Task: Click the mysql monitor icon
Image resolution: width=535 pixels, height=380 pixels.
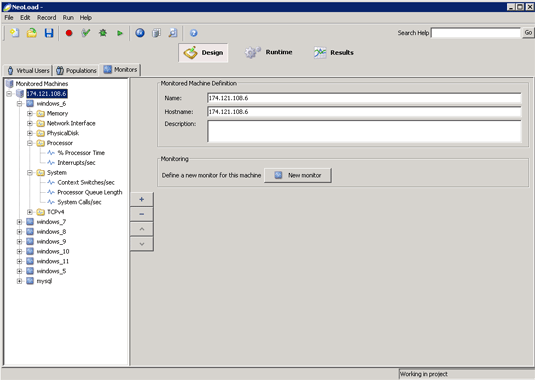Action: click(x=30, y=281)
